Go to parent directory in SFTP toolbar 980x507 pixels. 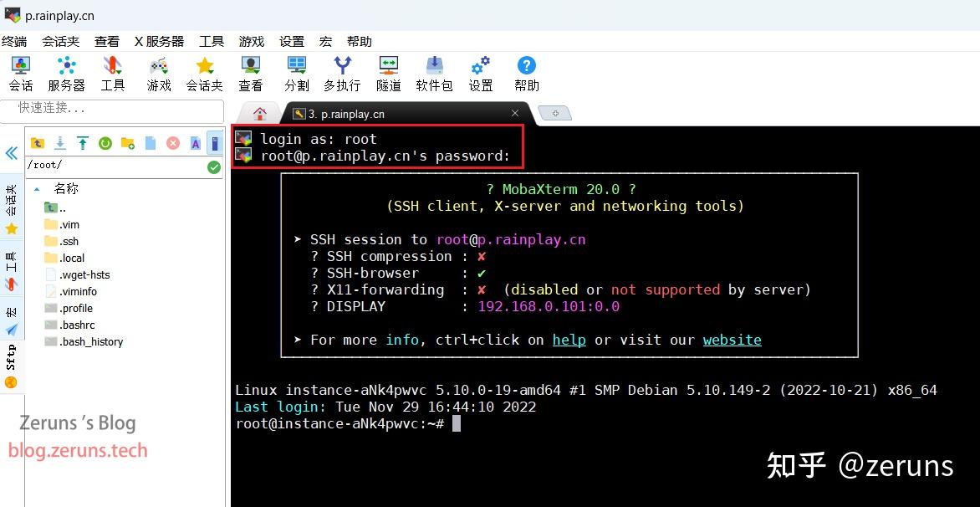[38, 143]
